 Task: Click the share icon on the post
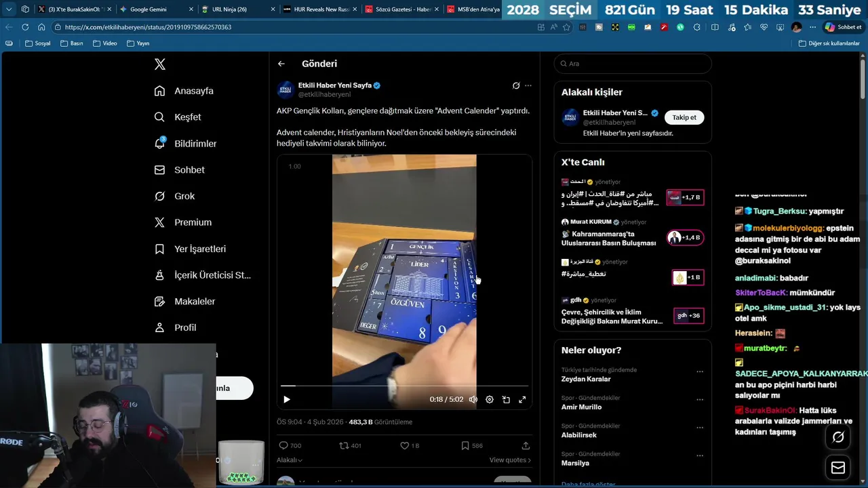pyautogui.click(x=526, y=445)
